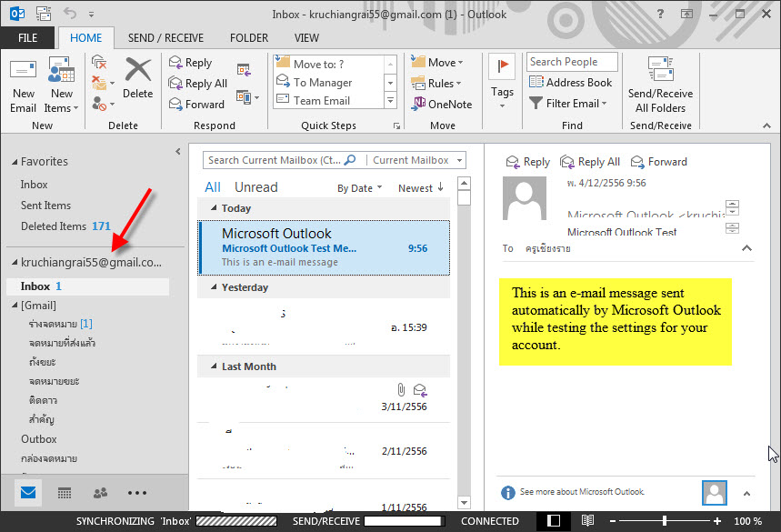Click Forward in the Respond group
The width and height of the screenshot is (781, 532).
(x=196, y=104)
